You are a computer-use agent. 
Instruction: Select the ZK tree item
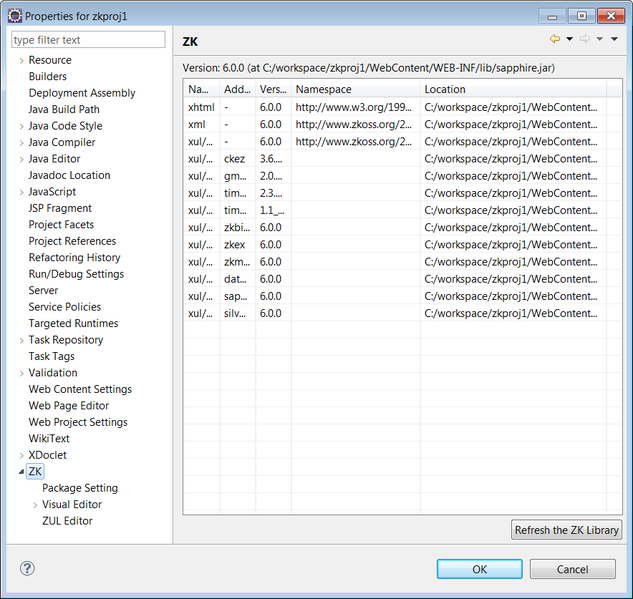[x=35, y=471]
